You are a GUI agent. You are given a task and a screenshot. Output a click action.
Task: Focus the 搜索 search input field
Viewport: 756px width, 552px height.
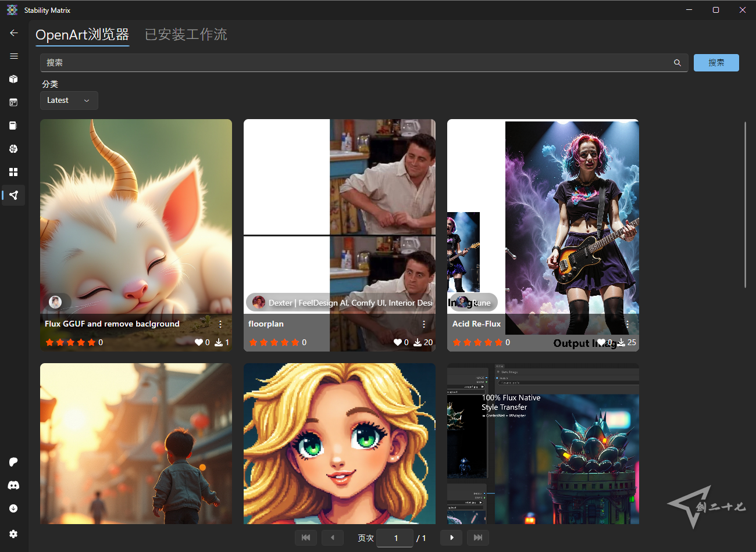pos(364,63)
